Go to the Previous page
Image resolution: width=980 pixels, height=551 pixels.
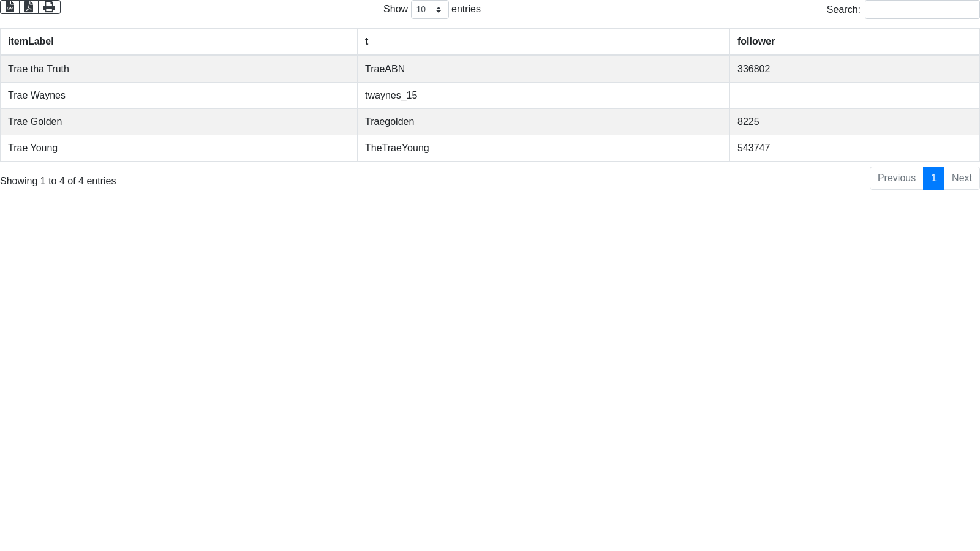(896, 178)
